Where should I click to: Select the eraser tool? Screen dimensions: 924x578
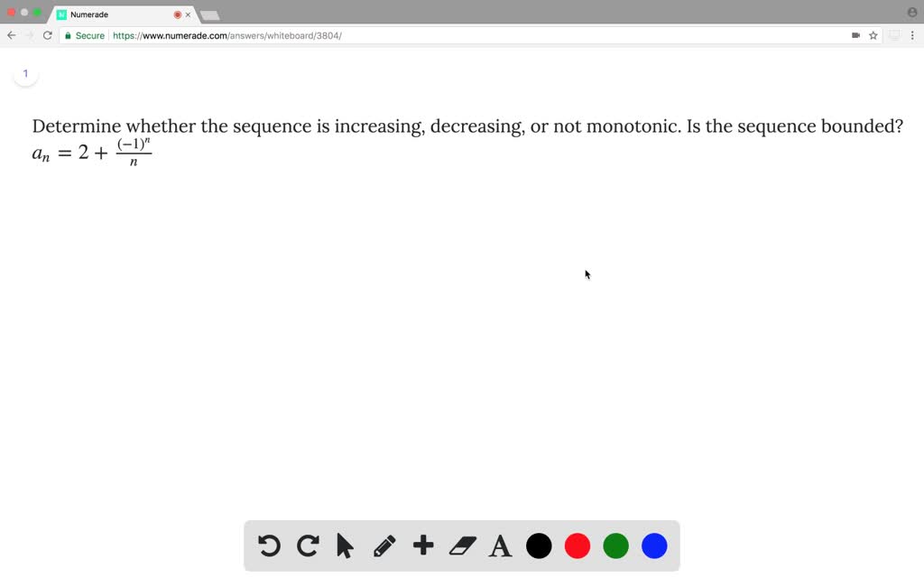[461, 545]
